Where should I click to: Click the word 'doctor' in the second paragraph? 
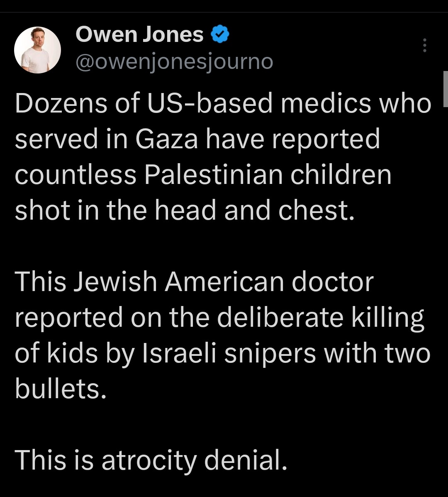pos(332,282)
